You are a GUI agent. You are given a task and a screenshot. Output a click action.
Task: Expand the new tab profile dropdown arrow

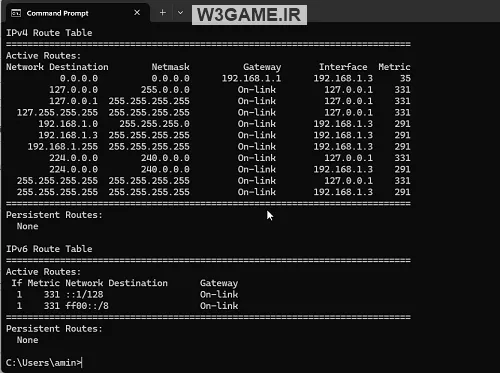(x=180, y=13)
